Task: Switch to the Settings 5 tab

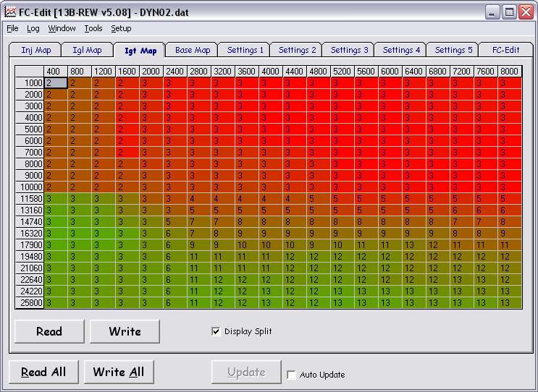Action: click(x=453, y=50)
